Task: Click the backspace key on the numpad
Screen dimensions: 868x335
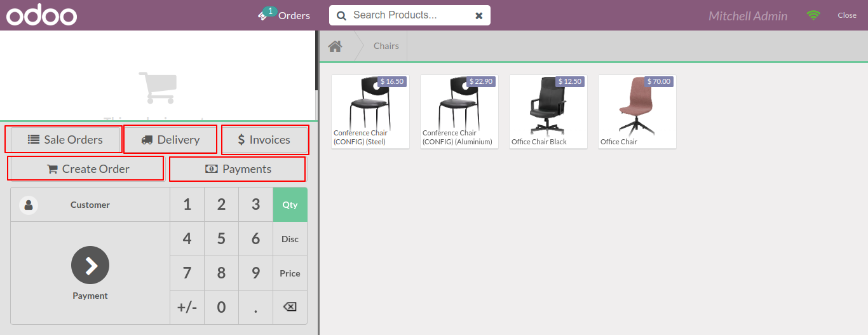Action: [290, 307]
